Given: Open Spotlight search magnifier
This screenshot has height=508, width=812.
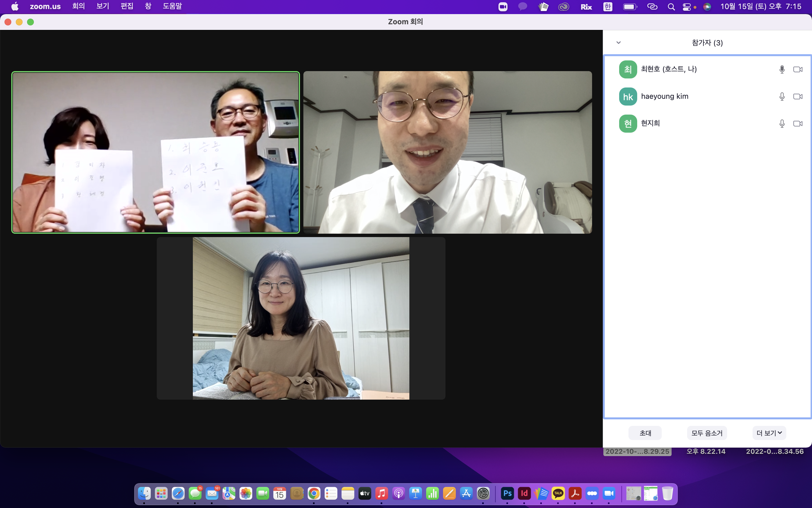Looking at the screenshot, I should [671, 7].
